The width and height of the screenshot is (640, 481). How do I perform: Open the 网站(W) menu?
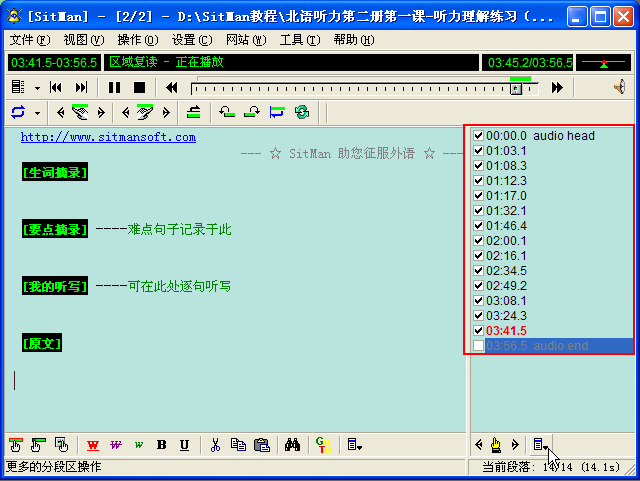point(246,40)
